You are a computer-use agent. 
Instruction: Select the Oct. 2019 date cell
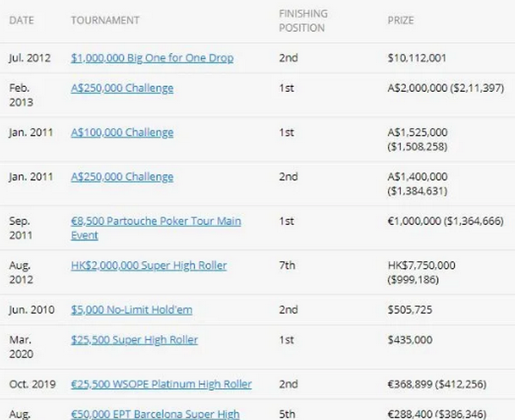point(33,384)
